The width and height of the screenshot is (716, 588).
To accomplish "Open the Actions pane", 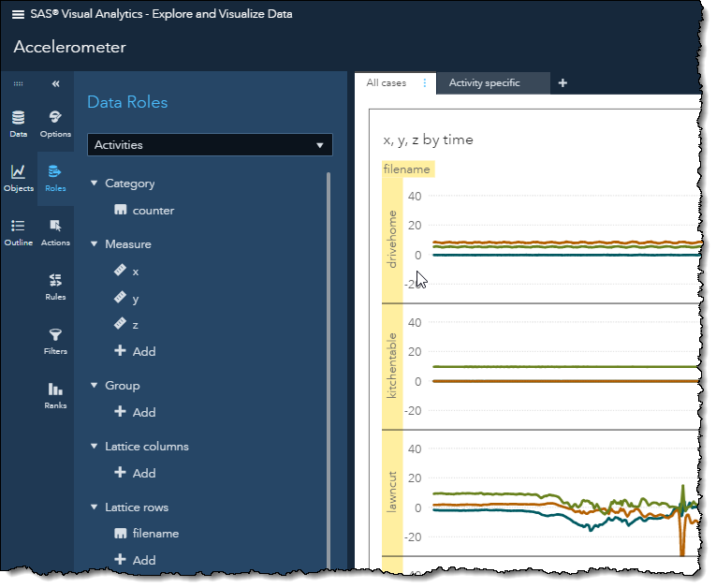I will coord(55,232).
